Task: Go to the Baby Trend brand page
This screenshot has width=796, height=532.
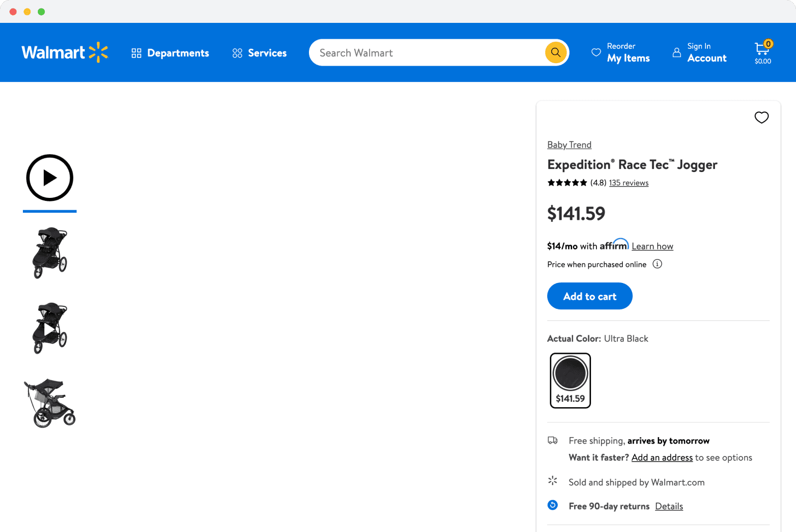Action: [569, 145]
